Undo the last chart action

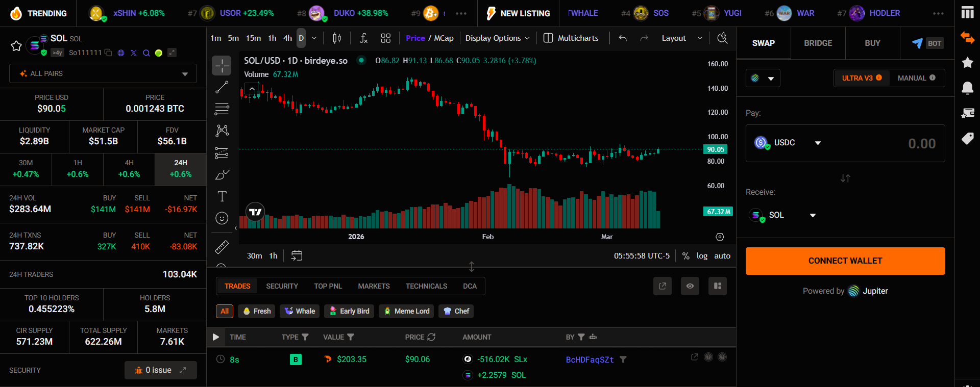point(623,38)
